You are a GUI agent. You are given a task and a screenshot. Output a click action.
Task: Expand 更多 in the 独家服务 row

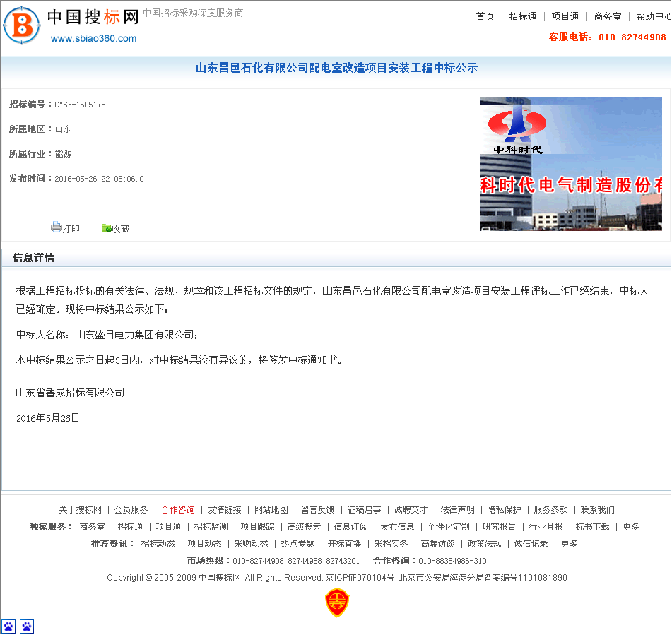coord(630,526)
